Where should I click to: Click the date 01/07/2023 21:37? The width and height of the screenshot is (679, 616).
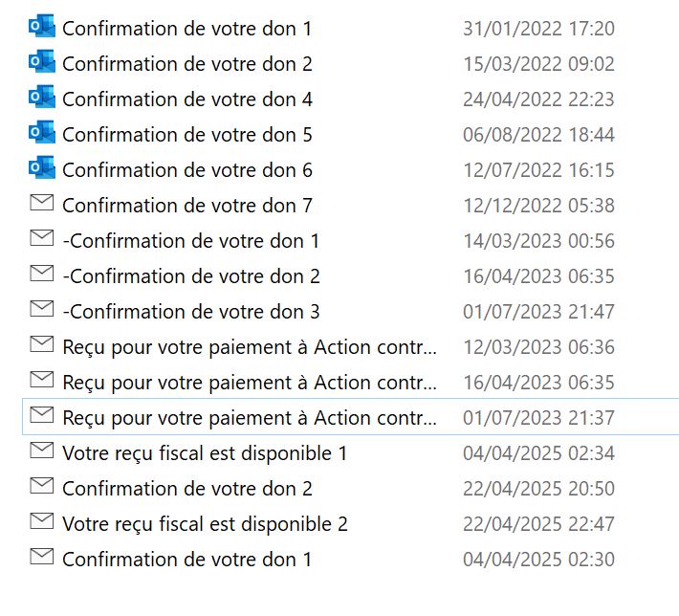(x=538, y=418)
